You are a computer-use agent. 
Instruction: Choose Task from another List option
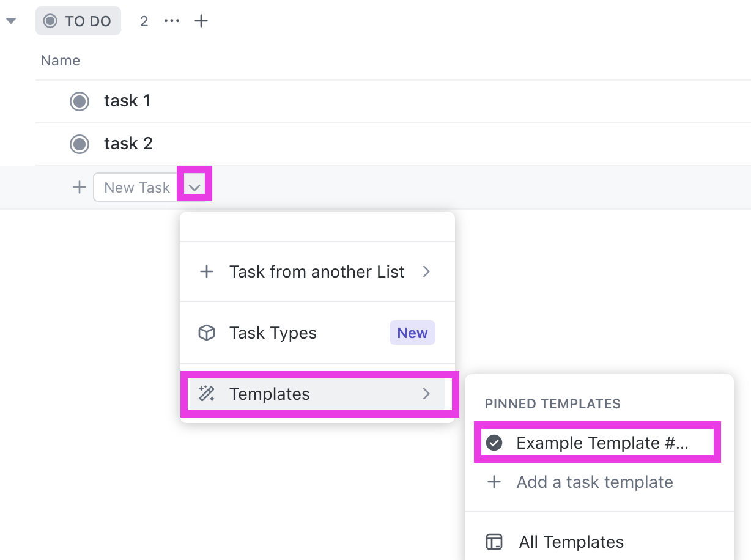317,271
